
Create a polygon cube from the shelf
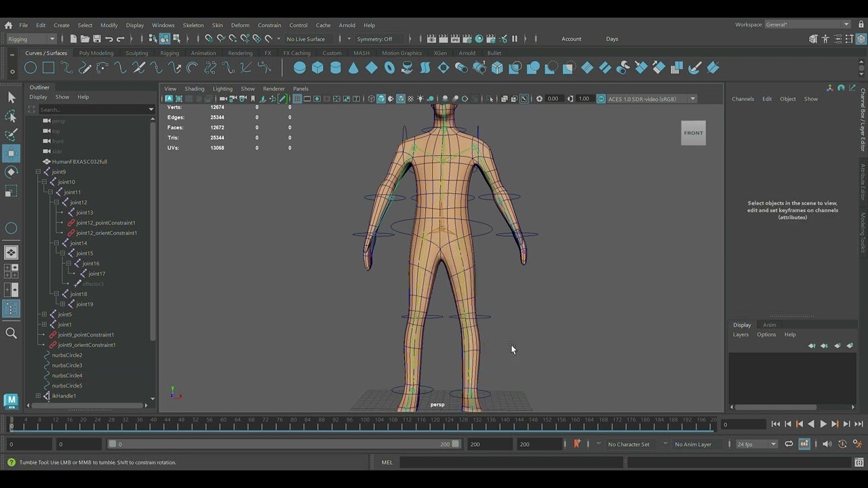point(317,68)
